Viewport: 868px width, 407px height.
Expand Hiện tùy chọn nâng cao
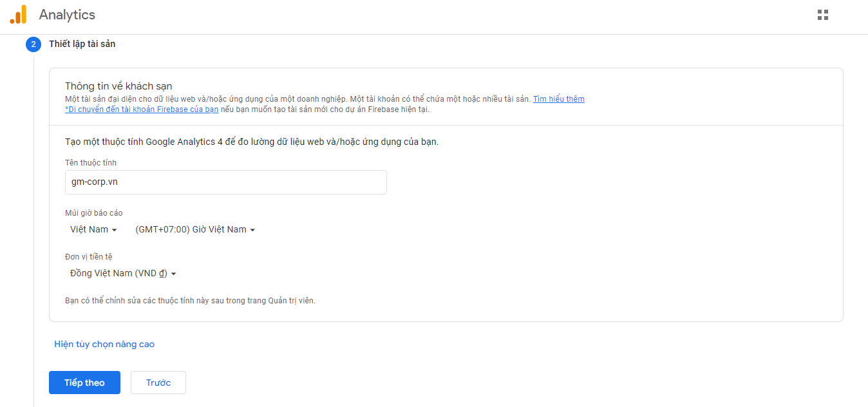[104, 345]
